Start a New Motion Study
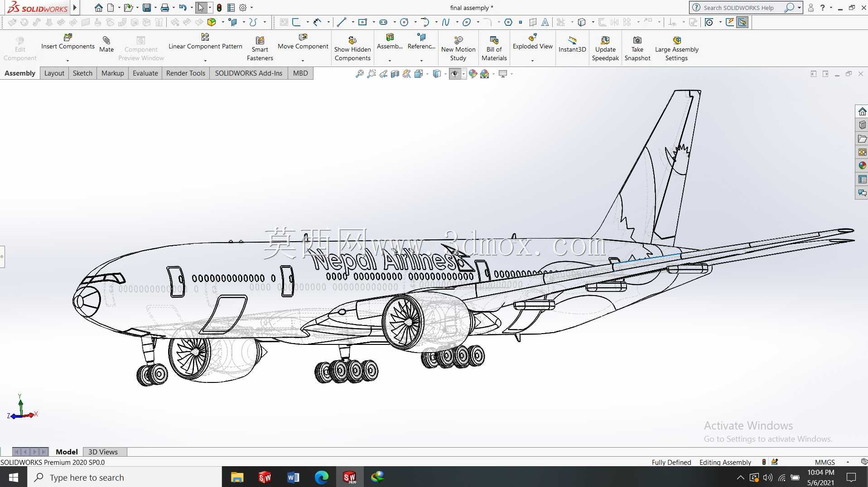This screenshot has height=487, width=868. click(458, 49)
